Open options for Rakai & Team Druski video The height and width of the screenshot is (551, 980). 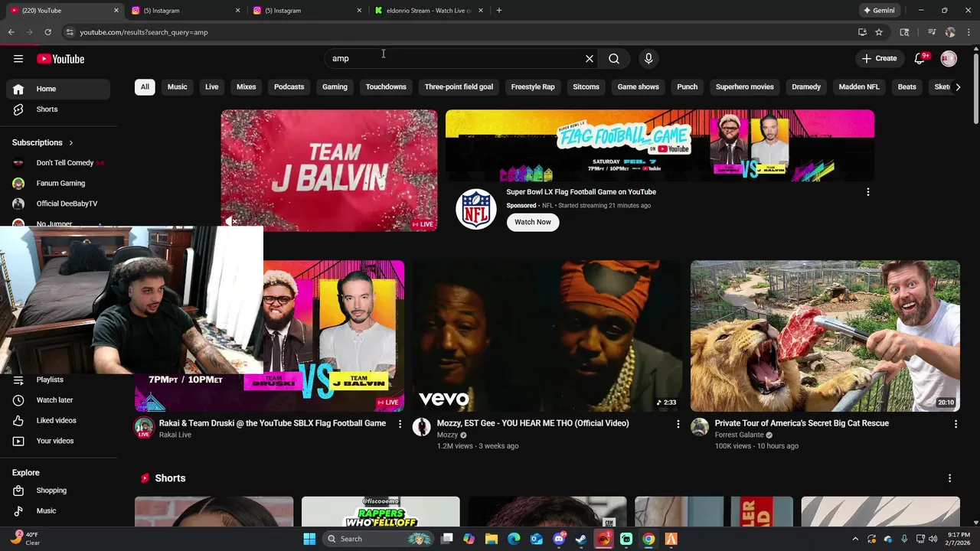point(400,424)
